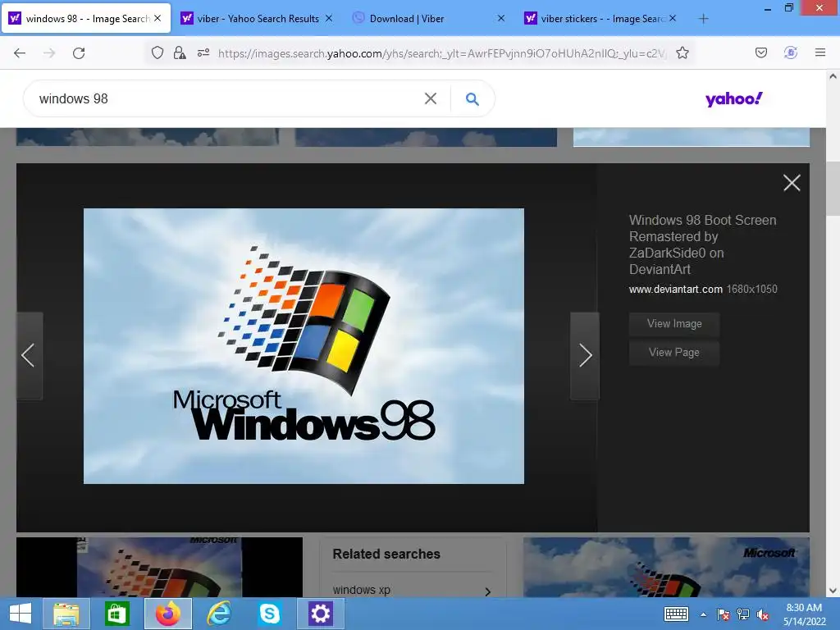
Task: Click View Page button
Action: 674,353
